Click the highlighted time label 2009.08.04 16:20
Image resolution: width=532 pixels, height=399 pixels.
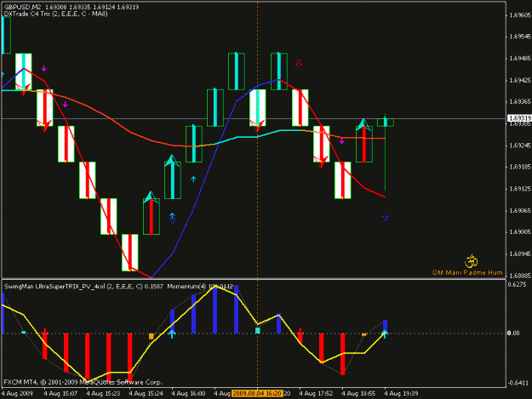coord(257,394)
